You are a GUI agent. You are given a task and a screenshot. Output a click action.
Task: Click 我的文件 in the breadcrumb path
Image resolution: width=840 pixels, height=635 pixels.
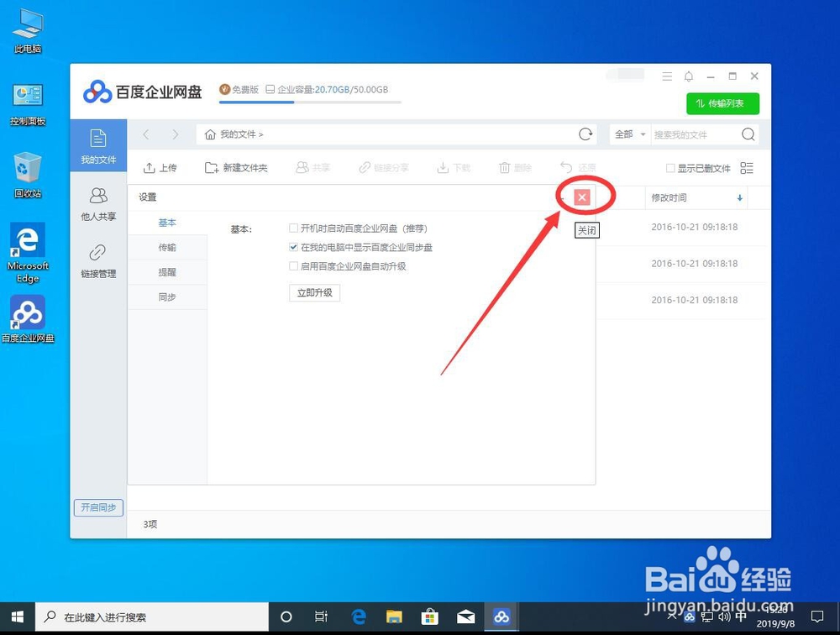pyautogui.click(x=238, y=134)
